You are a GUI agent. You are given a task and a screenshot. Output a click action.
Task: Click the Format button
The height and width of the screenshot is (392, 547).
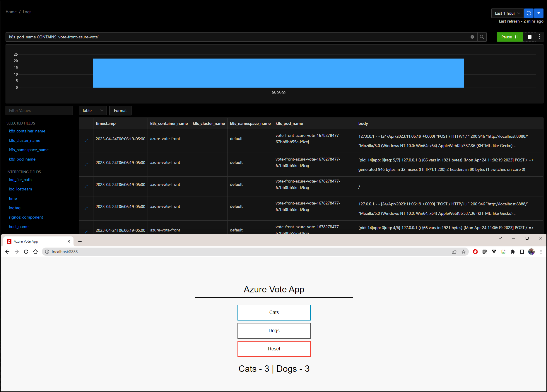(120, 110)
